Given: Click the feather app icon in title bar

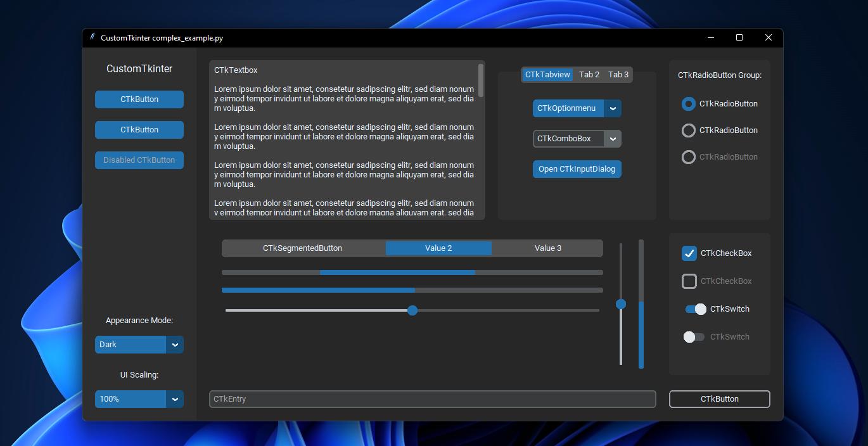Looking at the screenshot, I should coord(93,37).
